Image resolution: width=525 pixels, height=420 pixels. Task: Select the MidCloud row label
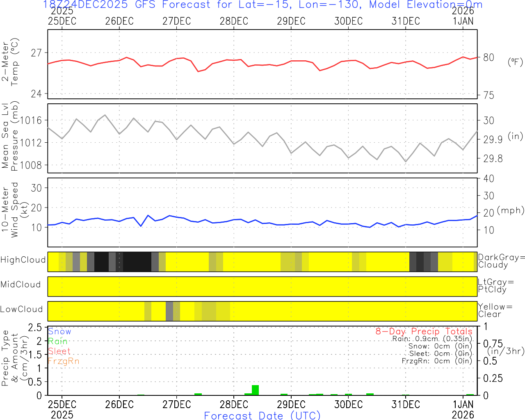click(x=21, y=285)
